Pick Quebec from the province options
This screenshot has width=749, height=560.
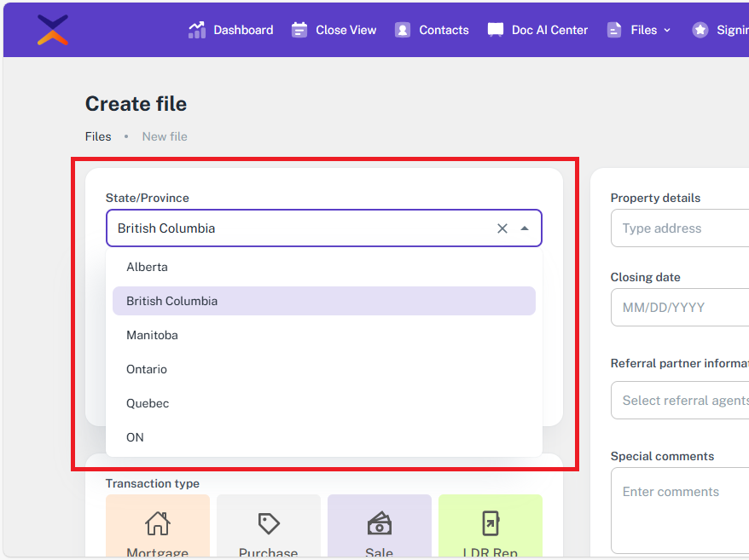148,403
